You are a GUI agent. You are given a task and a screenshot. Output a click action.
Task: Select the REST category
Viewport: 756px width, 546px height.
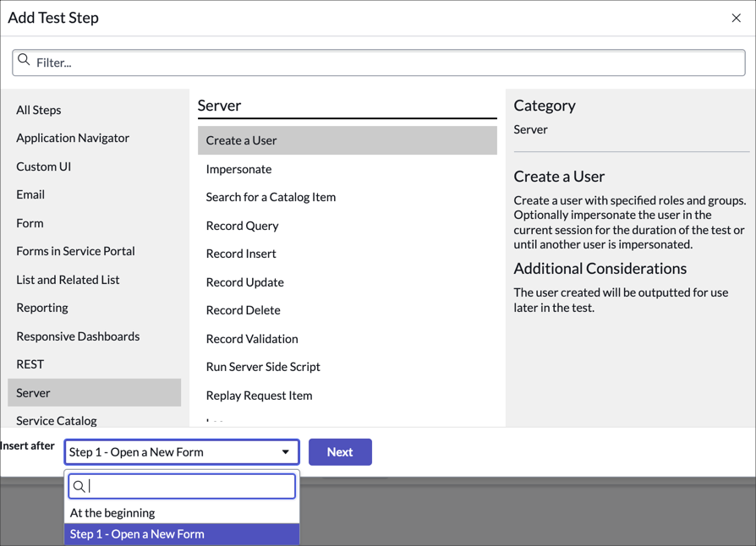coord(28,363)
